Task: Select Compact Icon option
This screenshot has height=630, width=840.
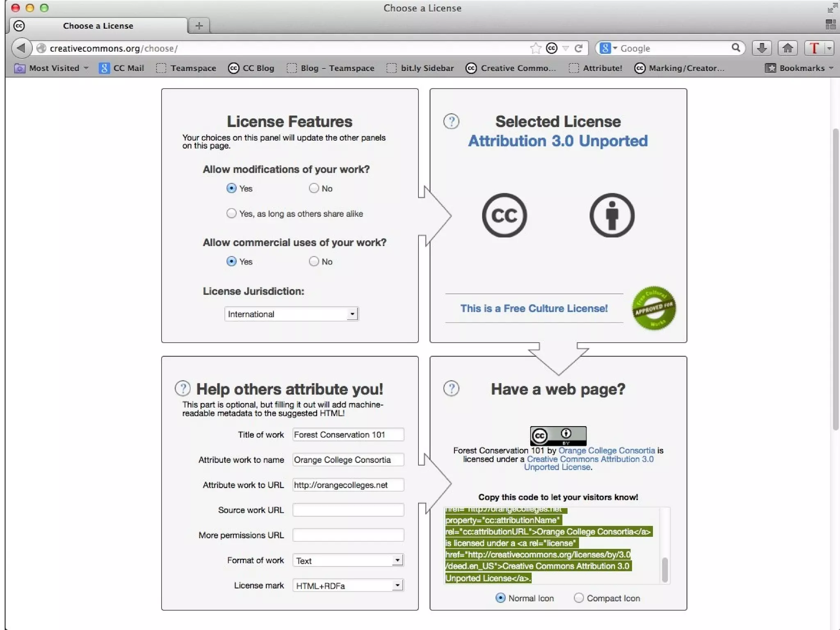Action: 579,598
